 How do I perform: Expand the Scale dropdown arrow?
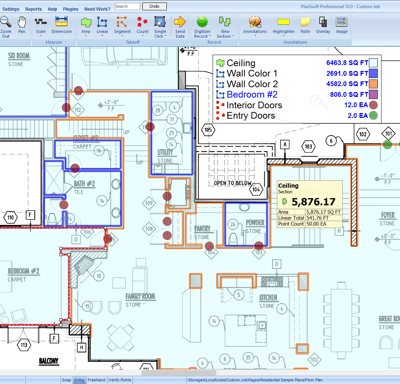click(41, 36)
